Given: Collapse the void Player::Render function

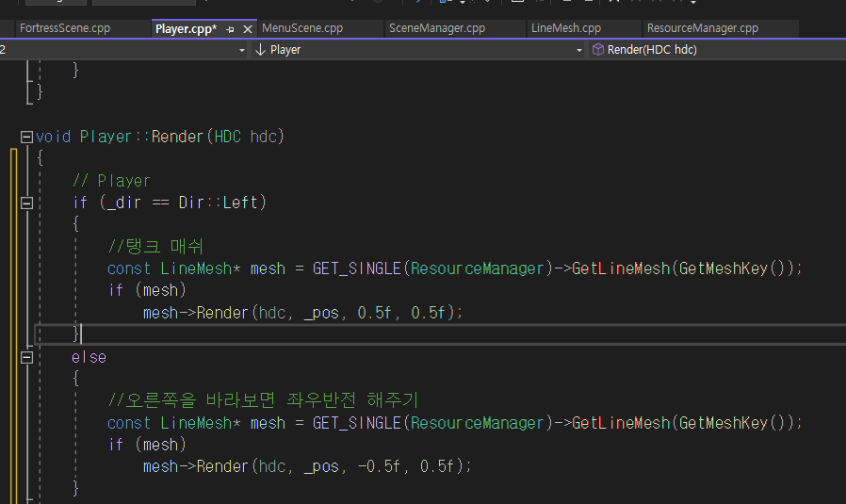Looking at the screenshot, I should click(26, 137).
